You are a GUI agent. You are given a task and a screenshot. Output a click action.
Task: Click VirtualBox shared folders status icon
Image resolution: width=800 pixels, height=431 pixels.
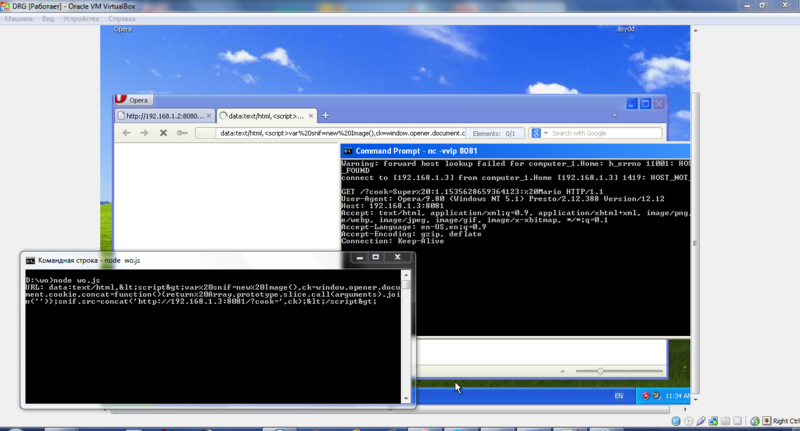click(726, 421)
